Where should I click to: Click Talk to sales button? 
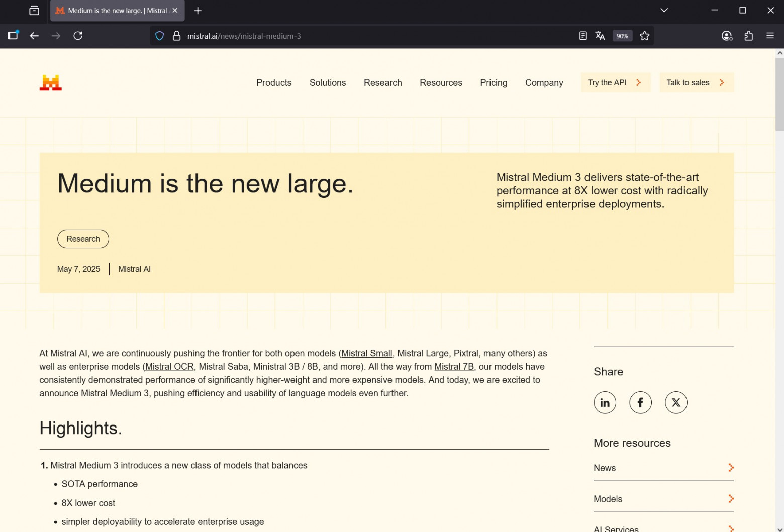697,83
